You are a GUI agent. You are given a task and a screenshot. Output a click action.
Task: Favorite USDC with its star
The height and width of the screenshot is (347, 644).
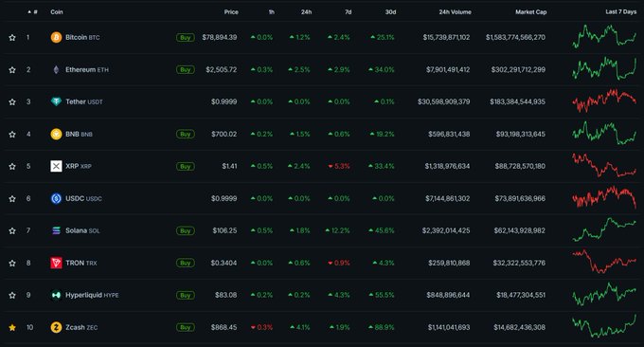(12, 198)
